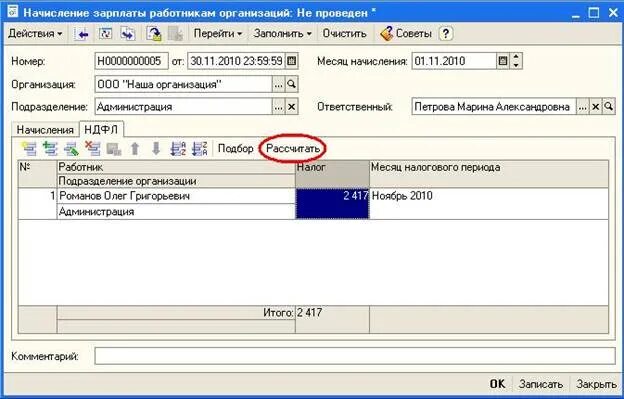The height and width of the screenshot is (399, 624).
Task: Click the delete row red X icon
Action: coord(92,149)
